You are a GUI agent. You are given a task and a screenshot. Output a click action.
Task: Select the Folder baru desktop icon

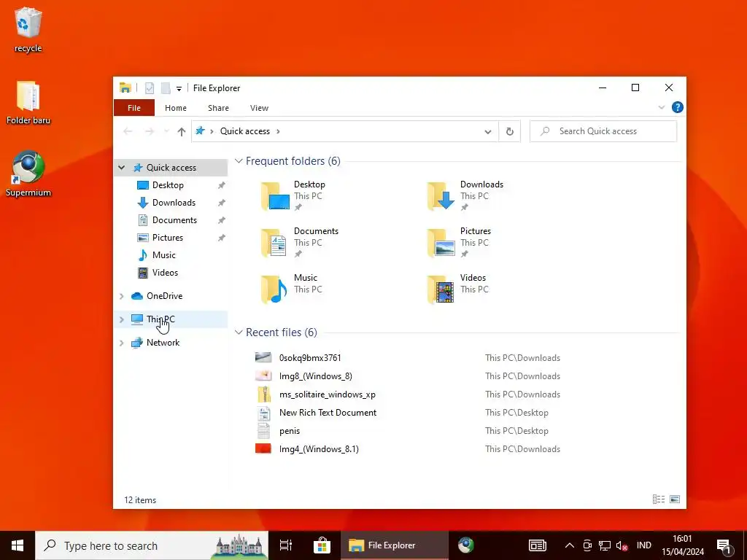pyautogui.click(x=28, y=102)
